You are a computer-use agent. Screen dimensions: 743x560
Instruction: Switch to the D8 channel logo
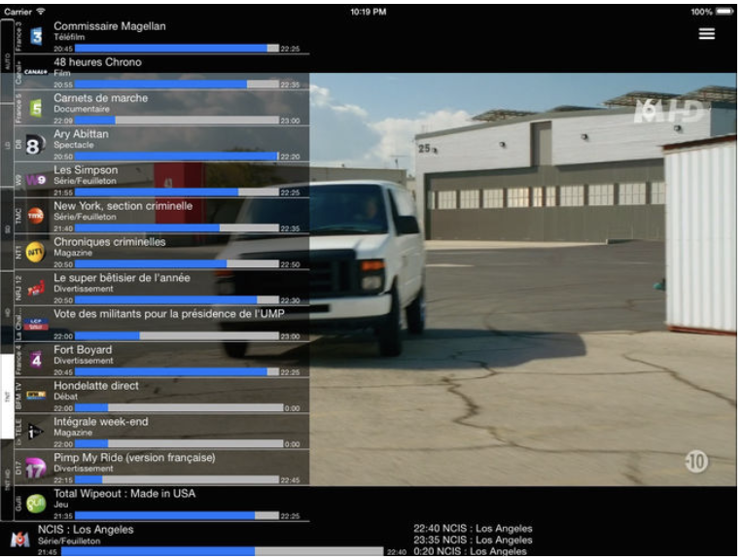36,144
